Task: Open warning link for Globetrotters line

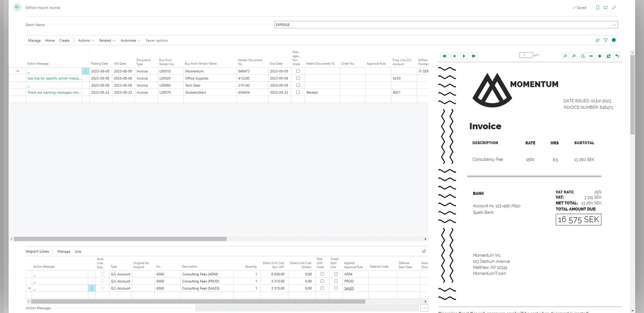Action: tap(54, 92)
